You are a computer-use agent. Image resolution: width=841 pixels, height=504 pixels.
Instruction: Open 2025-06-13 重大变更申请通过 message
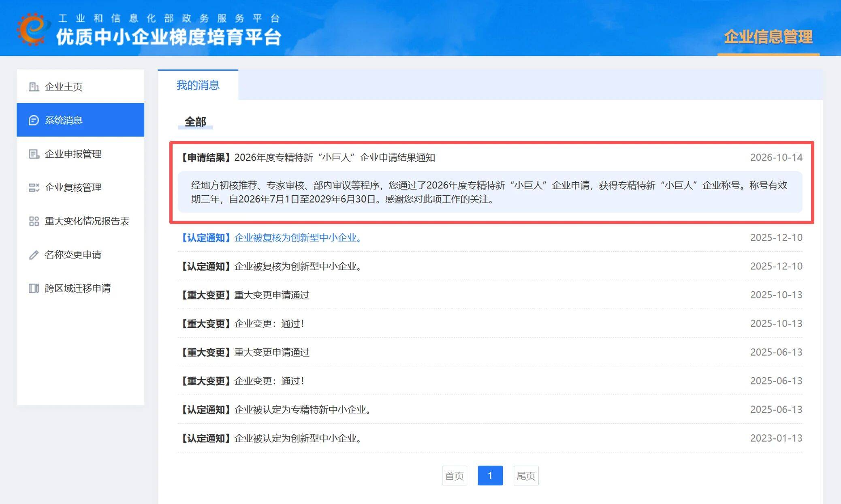click(244, 352)
